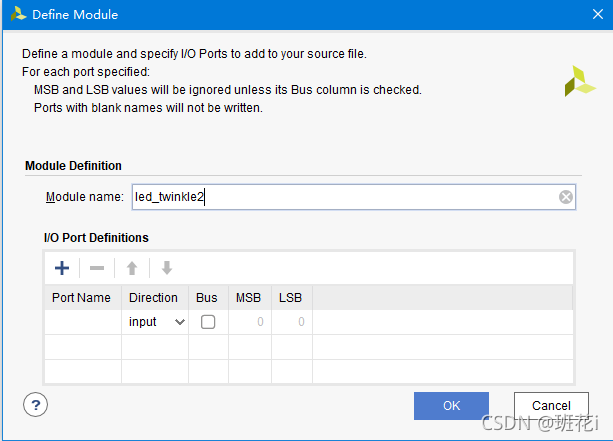Clear the Module name field
Screen dimensions: 613x441
pos(565,197)
